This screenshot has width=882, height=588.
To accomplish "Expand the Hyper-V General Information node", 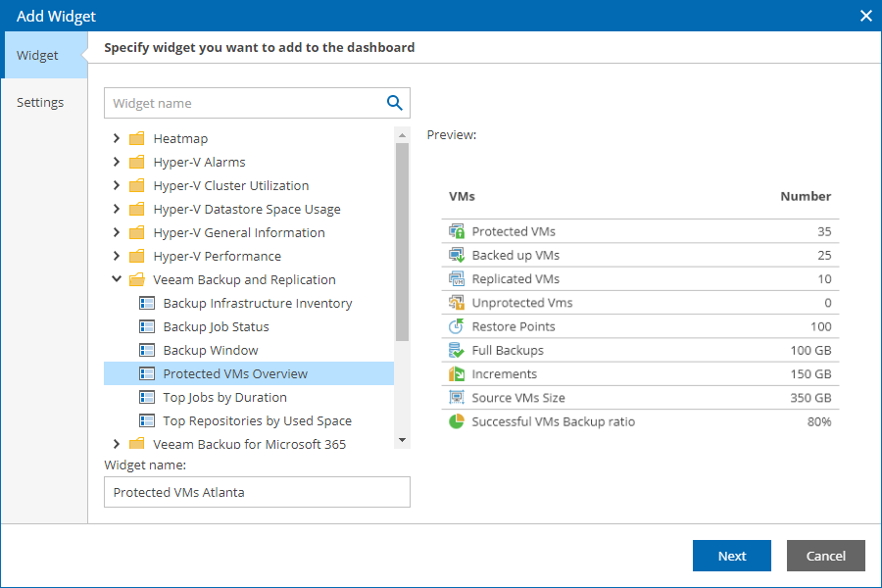I will (117, 233).
